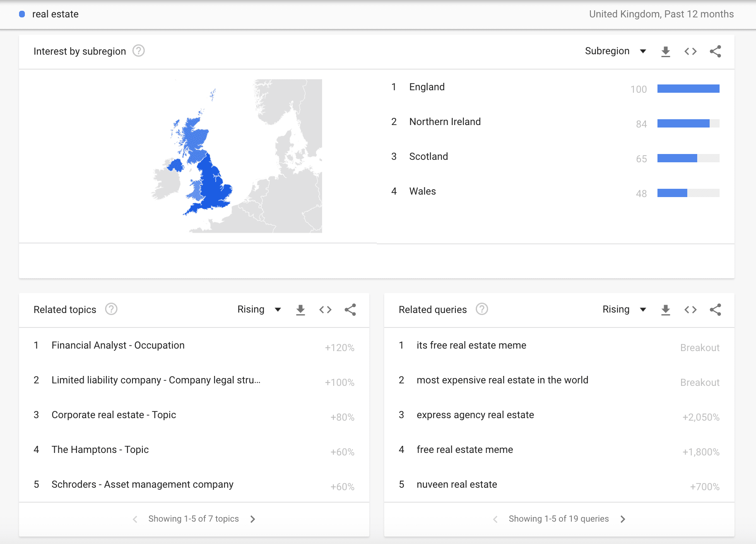Click Scotland's interest bar of 65

[x=688, y=158]
